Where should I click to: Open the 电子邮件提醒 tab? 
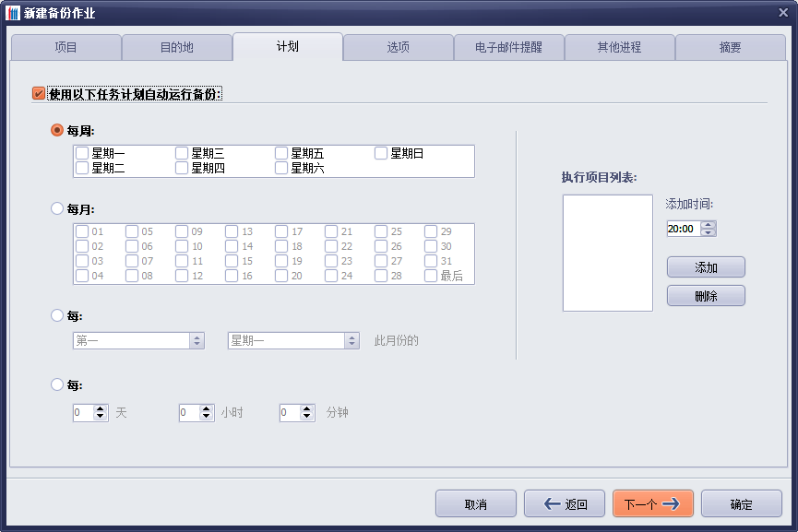[509, 47]
